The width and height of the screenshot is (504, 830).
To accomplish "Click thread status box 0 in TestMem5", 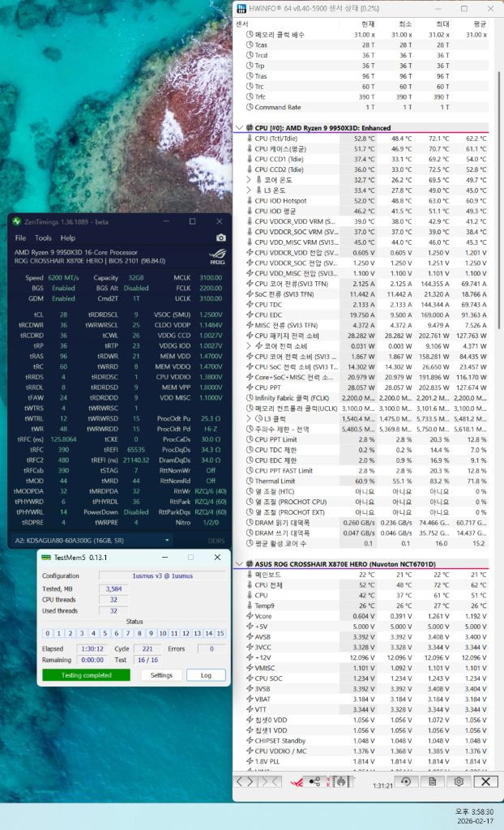I will (48, 633).
